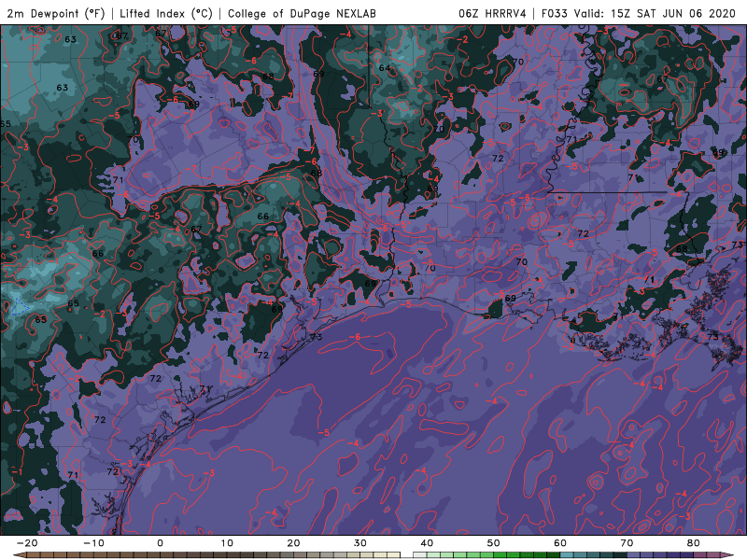Viewport: 747px width, 560px height.
Task: Click the '80' color scale label
Action: pos(694,543)
